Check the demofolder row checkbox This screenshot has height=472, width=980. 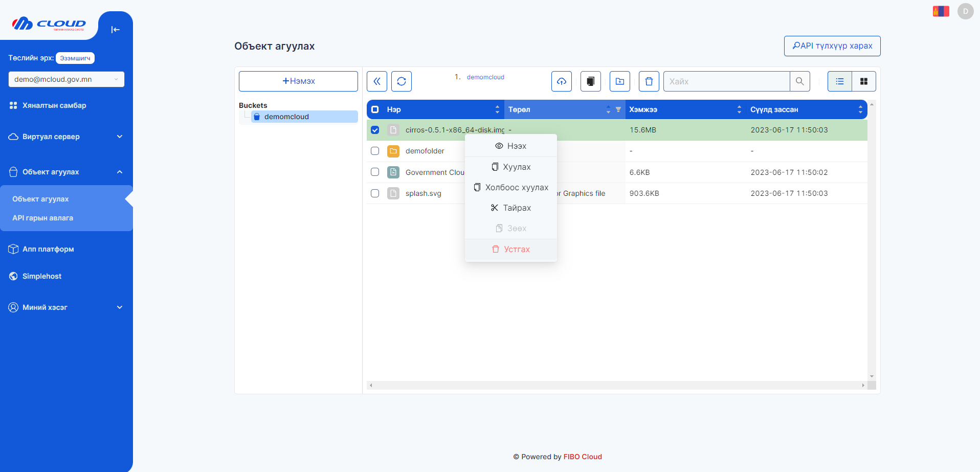pyautogui.click(x=375, y=151)
